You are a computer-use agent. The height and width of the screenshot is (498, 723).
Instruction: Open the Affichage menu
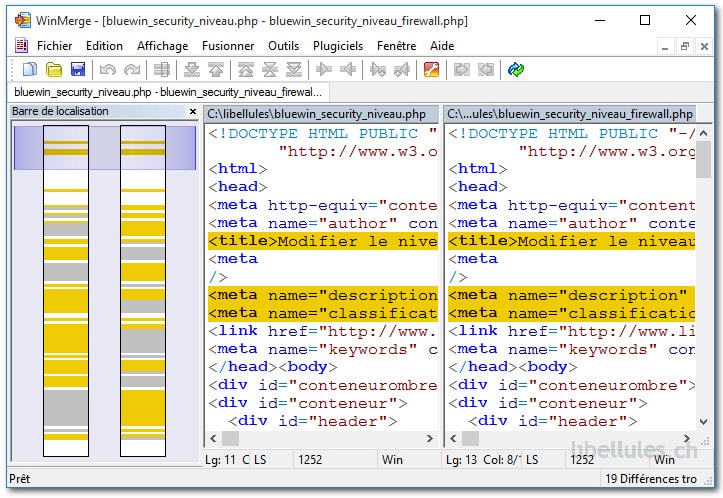point(162,46)
